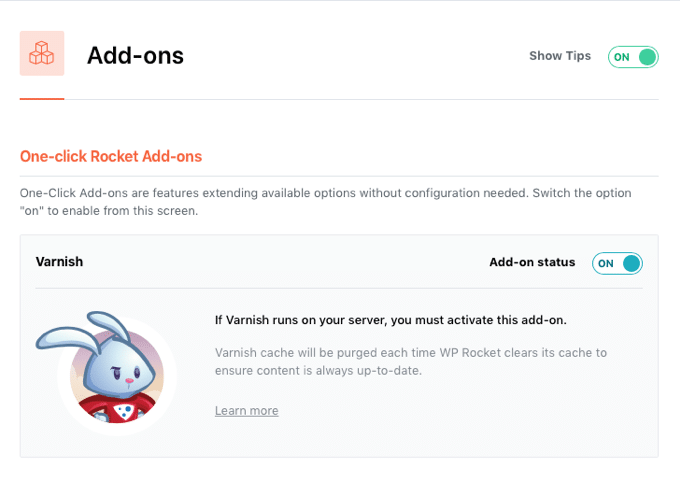Disable the Show Tips toggle

click(x=633, y=57)
